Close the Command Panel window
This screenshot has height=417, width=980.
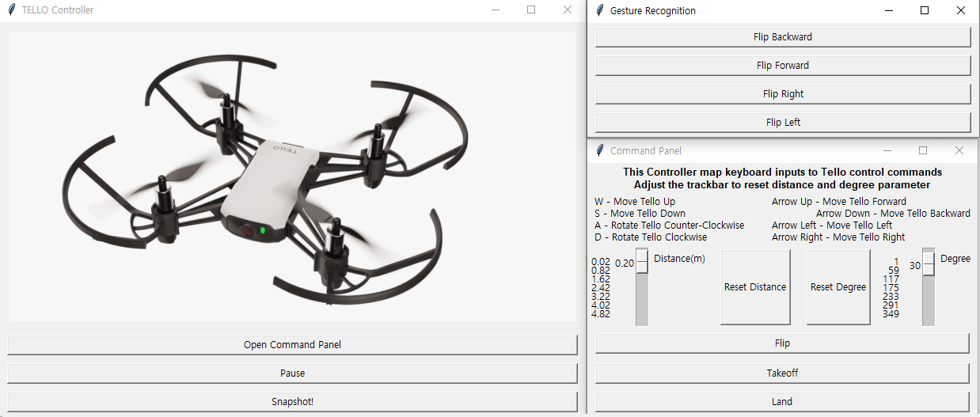(959, 150)
